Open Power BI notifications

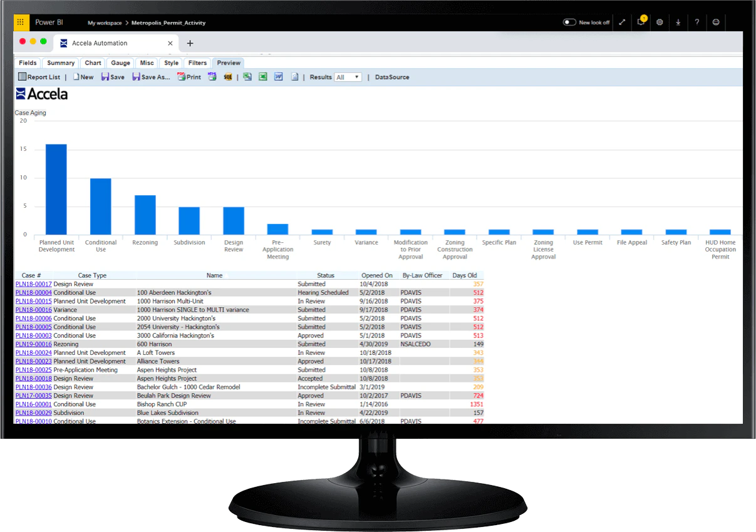pyautogui.click(x=640, y=22)
